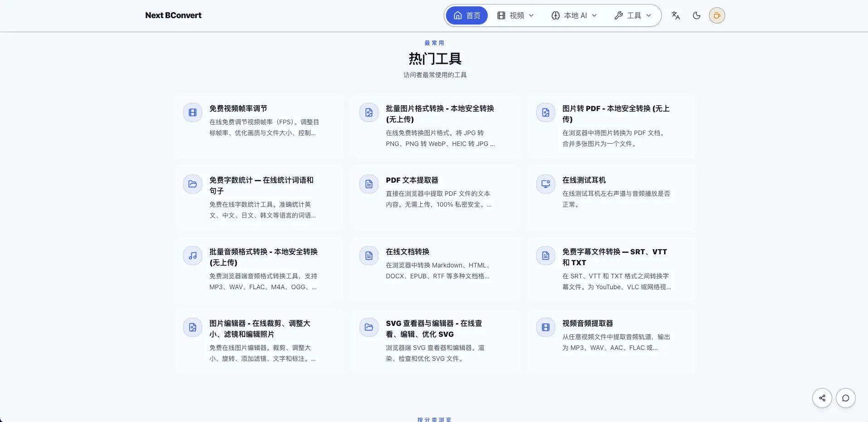Click the home icon in 首页 tab

pos(458,15)
